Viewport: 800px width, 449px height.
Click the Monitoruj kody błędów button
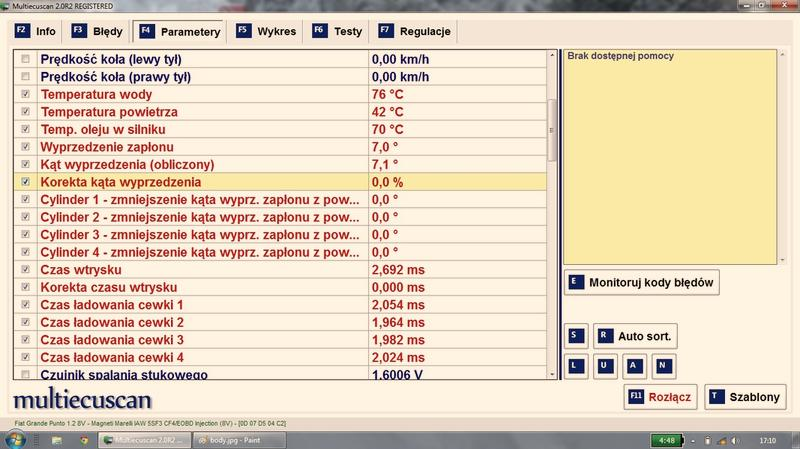point(641,283)
